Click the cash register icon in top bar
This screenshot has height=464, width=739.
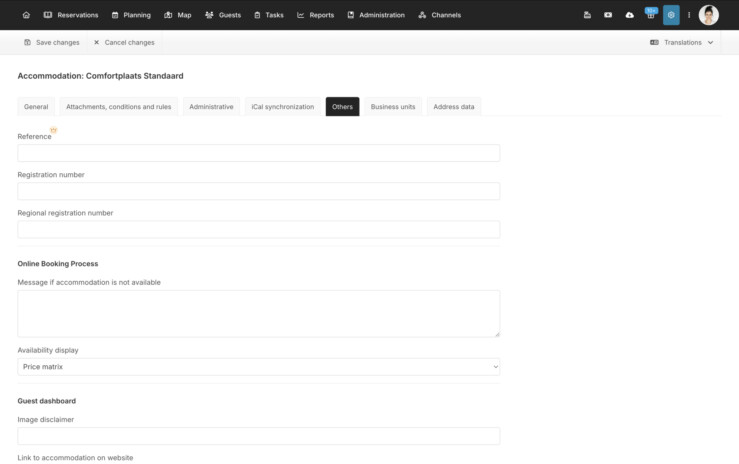pyautogui.click(x=587, y=15)
